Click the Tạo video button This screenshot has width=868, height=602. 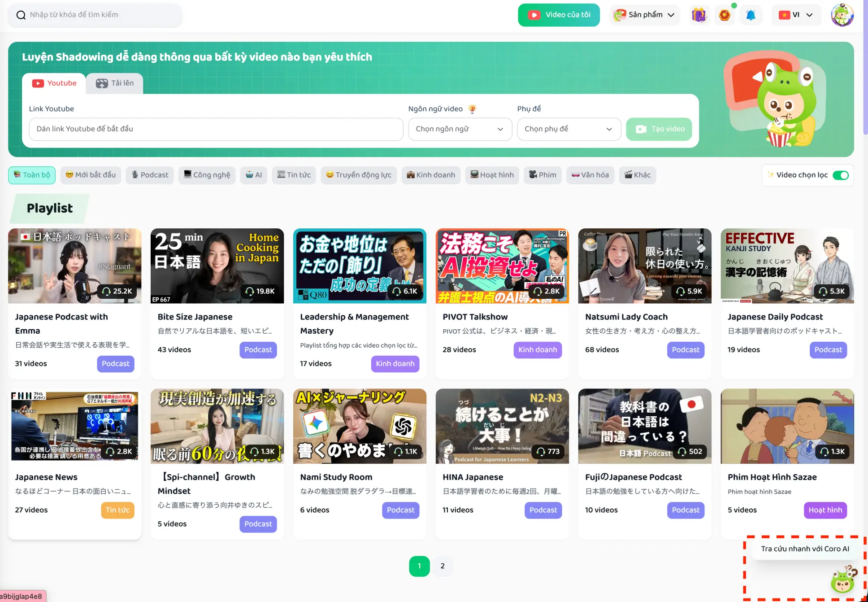(659, 129)
